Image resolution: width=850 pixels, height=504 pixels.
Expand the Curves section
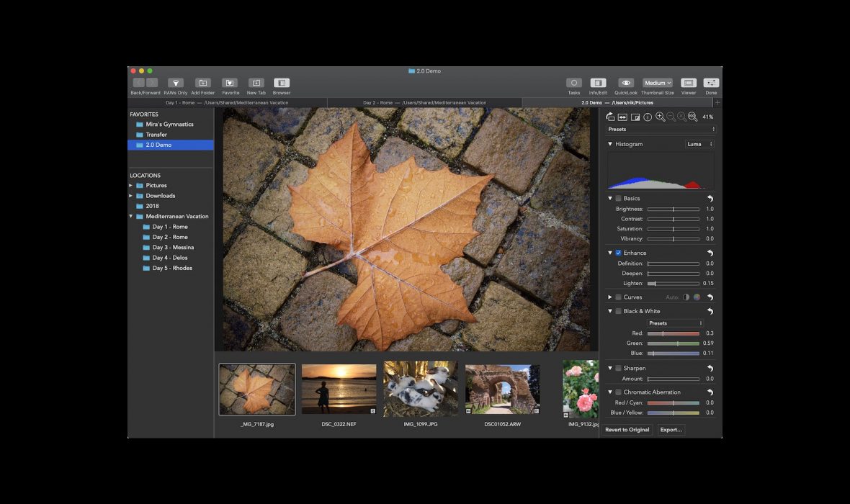(x=610, y=297)
